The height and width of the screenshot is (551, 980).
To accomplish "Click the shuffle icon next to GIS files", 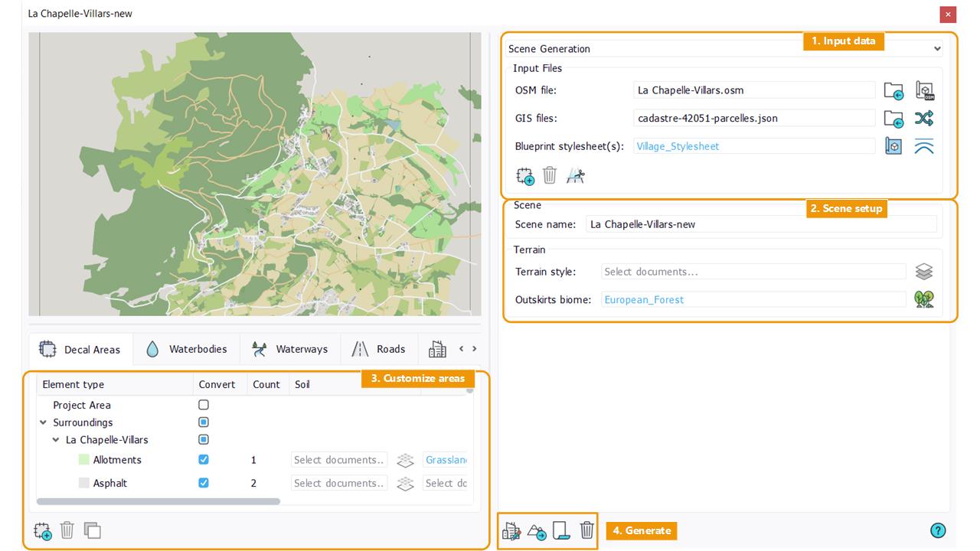I will click(924, 119).
